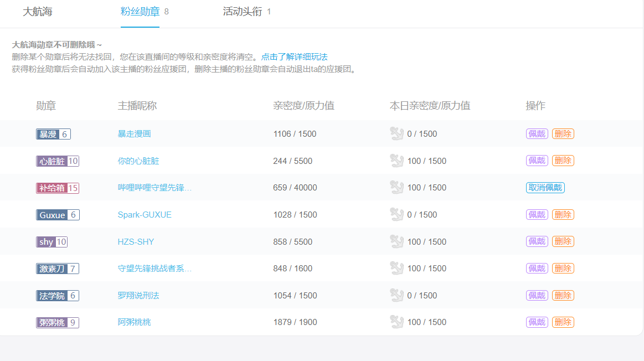
Task: Click the 粥粥桃 level 9 medal badge
Action: point(57,322)
